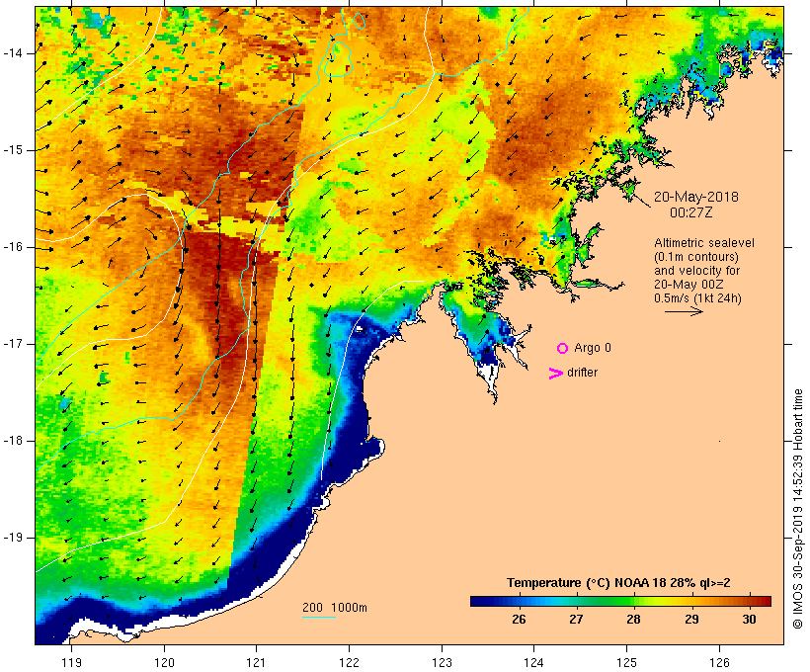Click the (0.1m contours) text
This screenshot has width=810, height=672.
pyautogui.click(x=696, y=257)
